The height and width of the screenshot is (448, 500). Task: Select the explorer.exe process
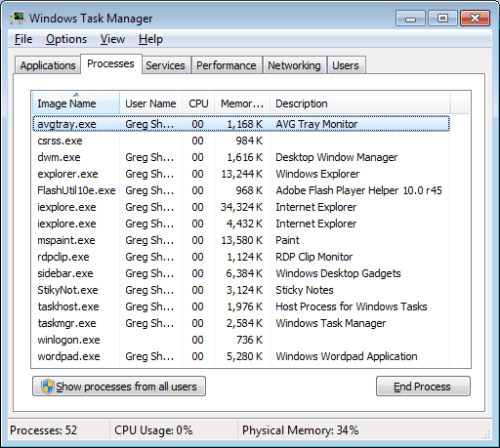point(241,174)
